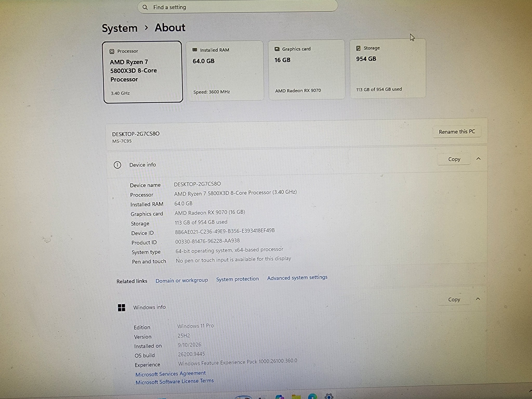Click the Storage drive icon on its card

[x=358, y=48]
